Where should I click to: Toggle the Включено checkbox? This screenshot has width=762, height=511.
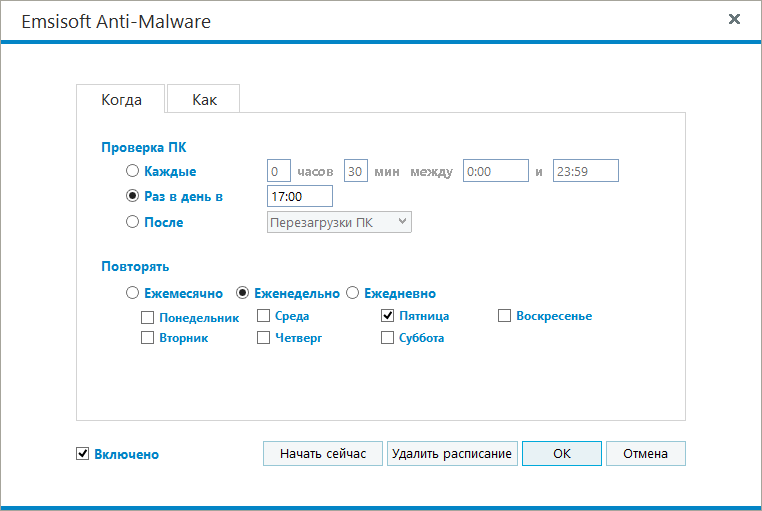point(83,454)
